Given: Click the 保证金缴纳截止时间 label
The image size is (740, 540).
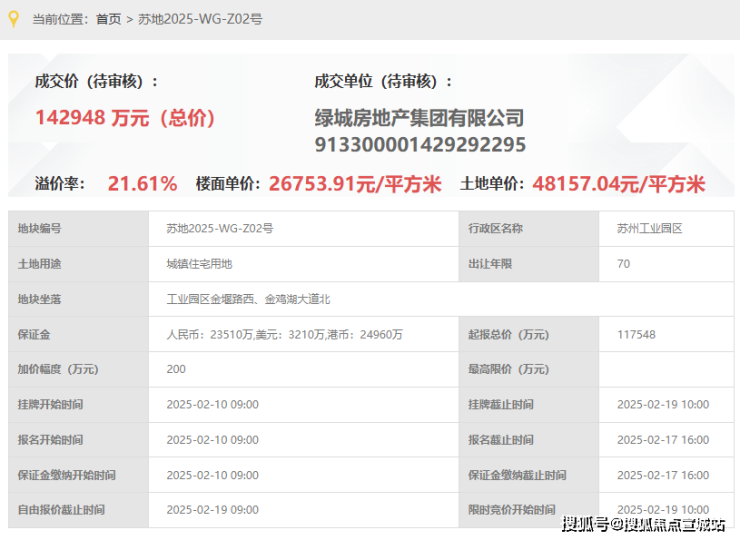Looking at the screenshot, I should [x=517, y=475].
